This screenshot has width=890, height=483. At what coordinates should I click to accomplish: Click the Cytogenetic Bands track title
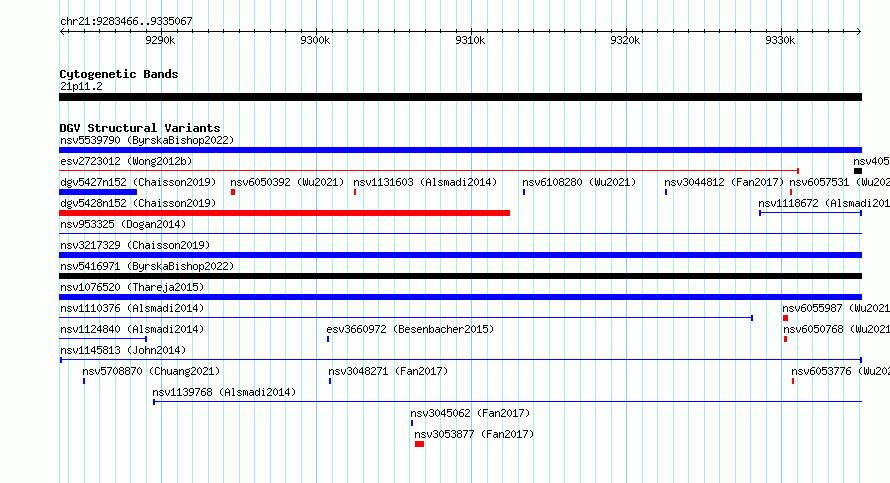[119, 74]
